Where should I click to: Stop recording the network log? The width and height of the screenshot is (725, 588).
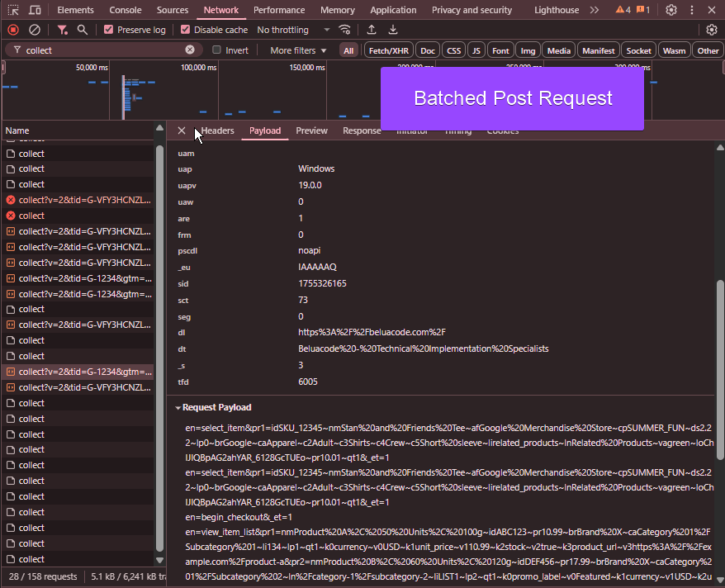(12, 29)
